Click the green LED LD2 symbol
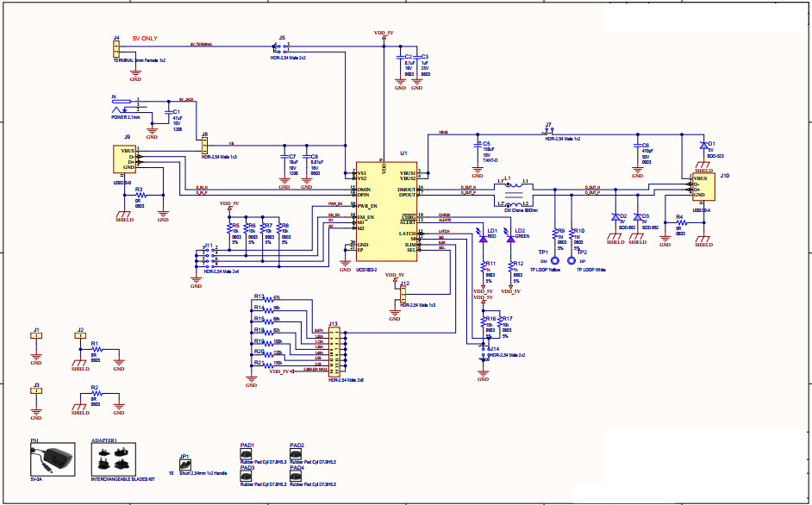This screenshot has height=505, width=812. (511, 239)
